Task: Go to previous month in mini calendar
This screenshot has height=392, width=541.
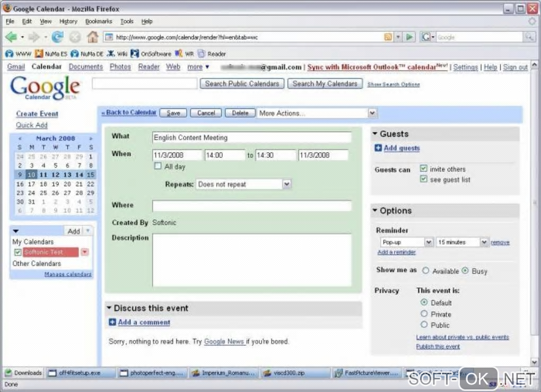Action: pyautogui.click(x=20, y=138)
